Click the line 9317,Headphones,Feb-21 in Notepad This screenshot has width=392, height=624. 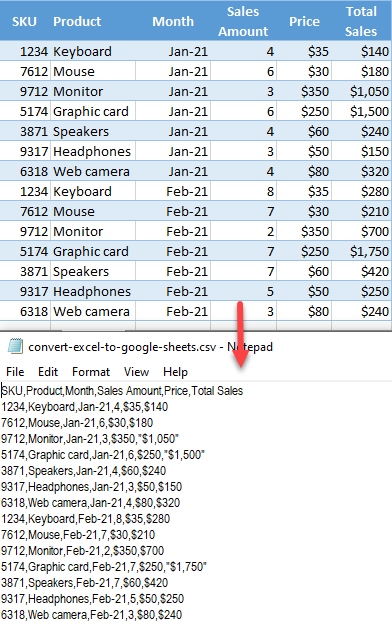(92, 599)
